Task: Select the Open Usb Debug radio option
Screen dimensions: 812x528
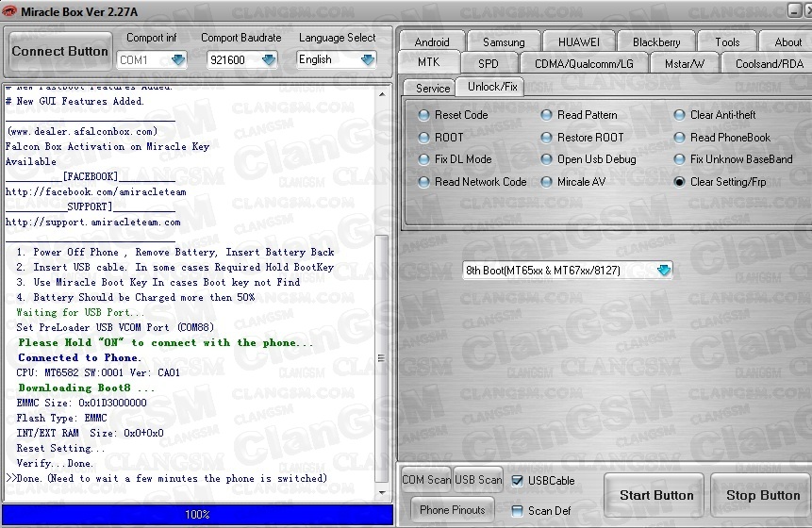Action: [546, 159]
